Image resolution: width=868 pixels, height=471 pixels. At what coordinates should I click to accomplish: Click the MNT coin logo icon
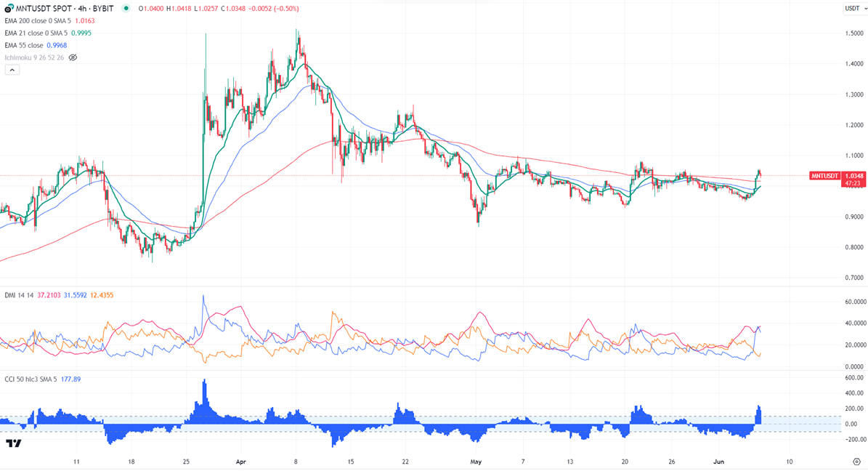[x=8, y=9]
